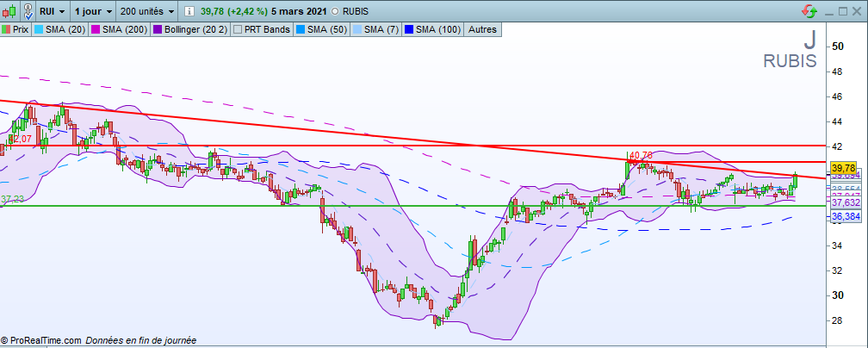Click the 37,632 price axis label
The image size is (868, 348).
point(845,203)
